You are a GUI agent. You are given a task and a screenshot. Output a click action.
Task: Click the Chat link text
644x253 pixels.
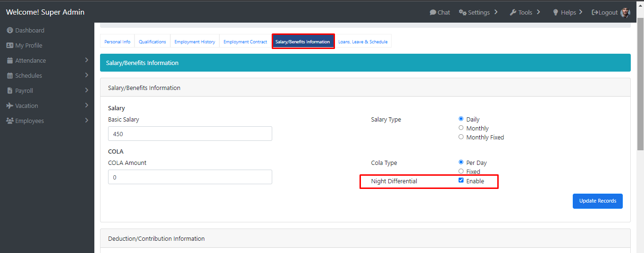pyautogui.click(x=444, y=12)
